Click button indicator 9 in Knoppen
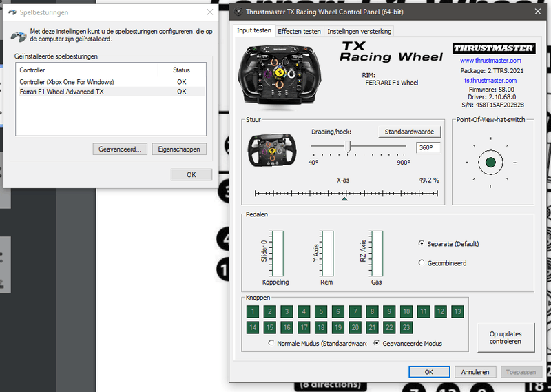 389,311
